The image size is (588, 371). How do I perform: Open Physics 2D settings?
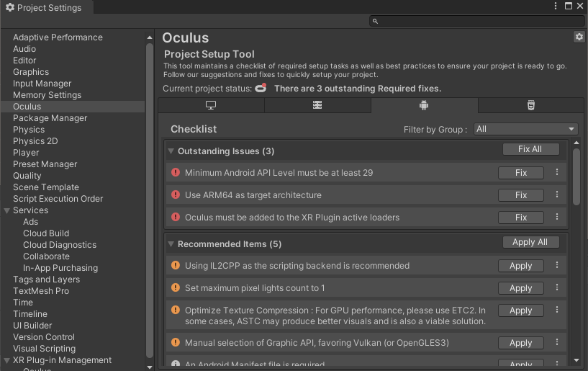click(35, 141)
